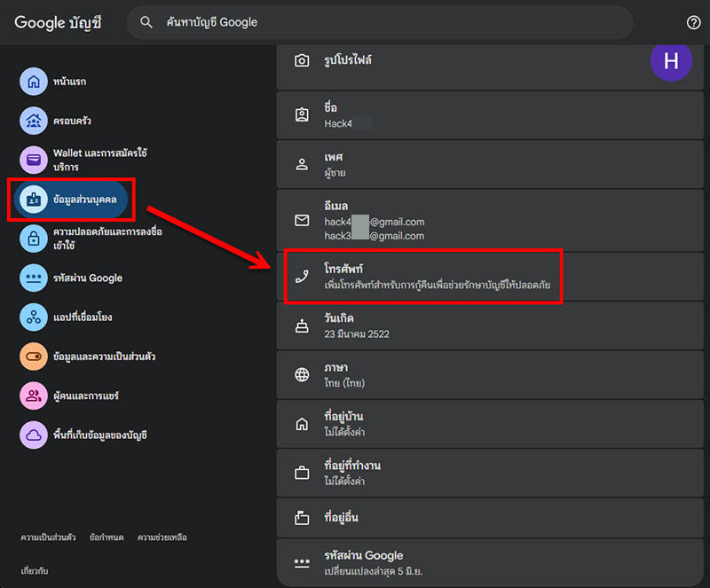Open the หน้าแรก home sidebar icon
Image resolution: width=710 pixels, height=588 pixels.
[34, 82]
